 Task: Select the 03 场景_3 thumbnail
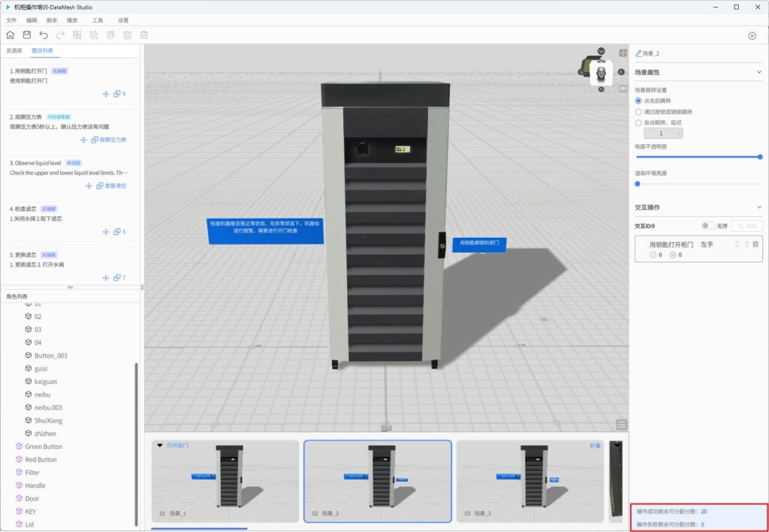[x=529, y=480]
